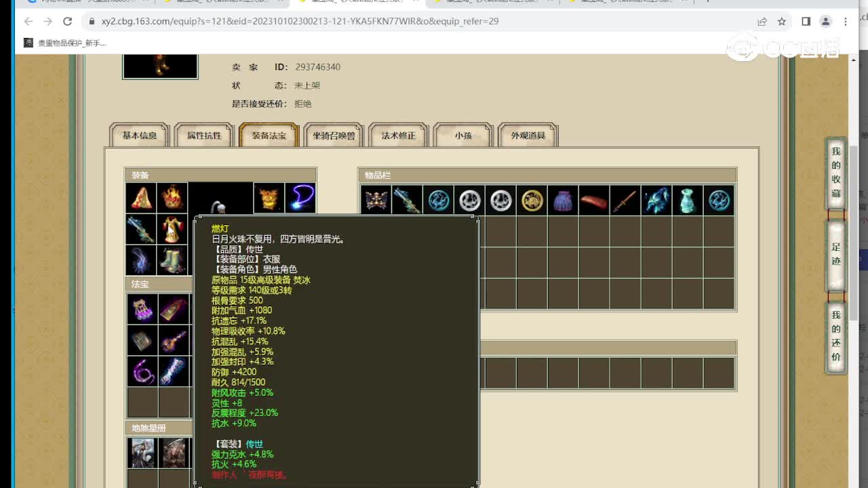Open 足迹 browsing history panel

click(836, 255)
